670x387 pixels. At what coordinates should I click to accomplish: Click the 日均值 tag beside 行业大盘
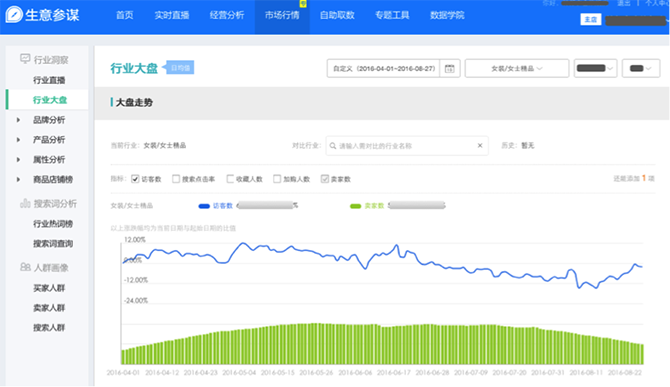tap(180, 67)
